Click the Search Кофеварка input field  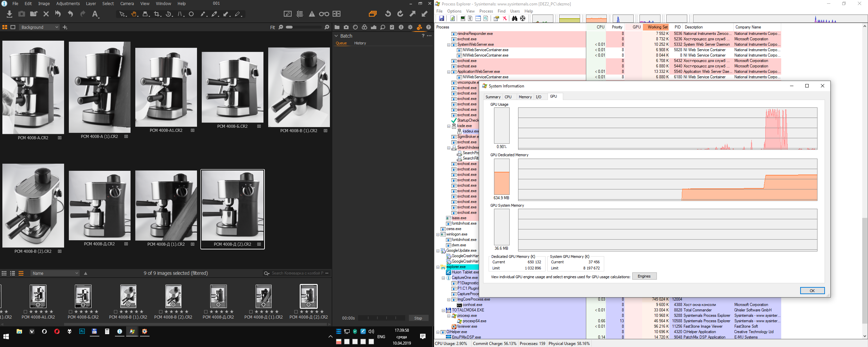(x=297, y=273)
